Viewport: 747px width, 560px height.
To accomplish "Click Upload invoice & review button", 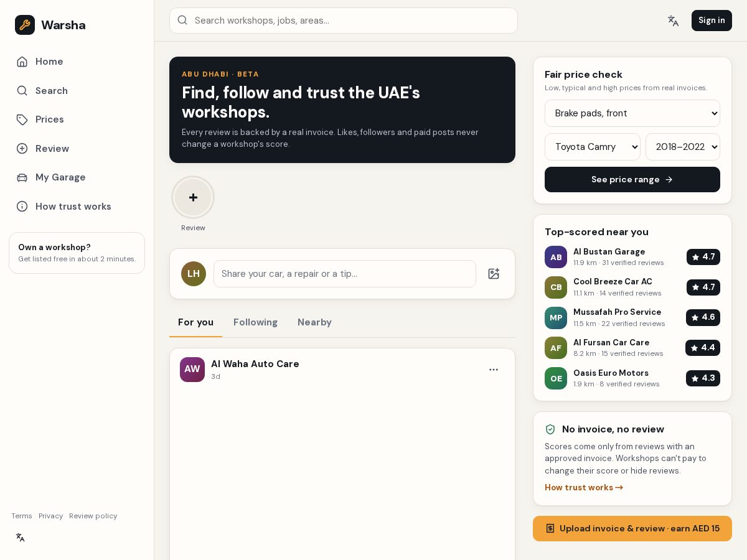I will click(632, 529).
